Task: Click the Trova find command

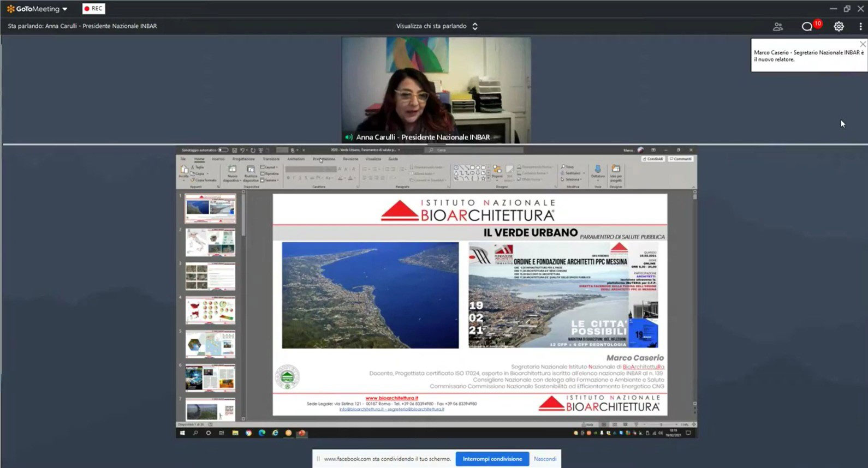Action: click(x=568, y=167)
